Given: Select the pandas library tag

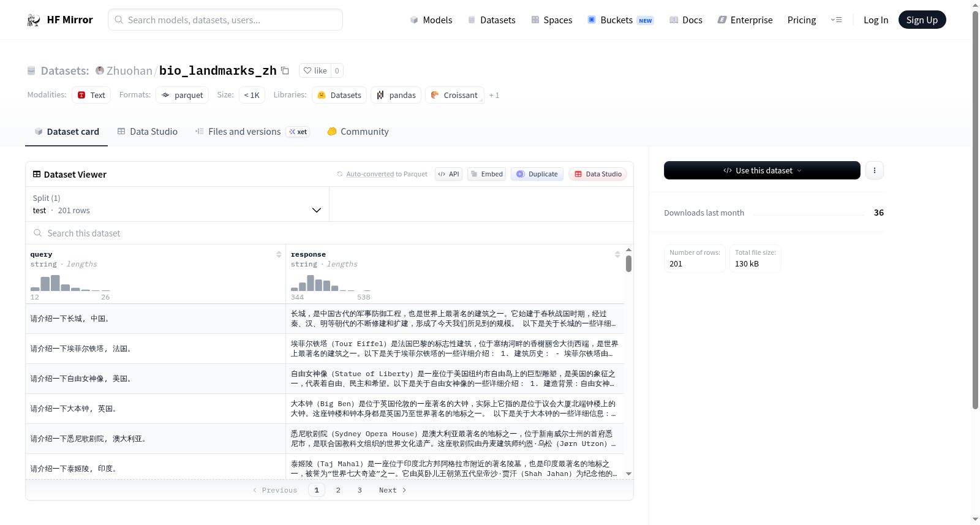Looking at the screenshot, I should (396, 95).
